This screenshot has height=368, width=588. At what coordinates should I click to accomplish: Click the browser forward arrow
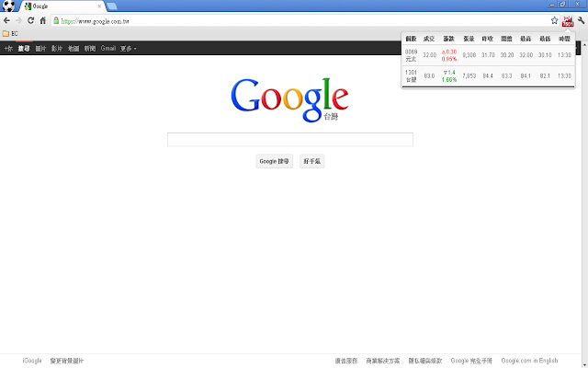pos(18,20)
